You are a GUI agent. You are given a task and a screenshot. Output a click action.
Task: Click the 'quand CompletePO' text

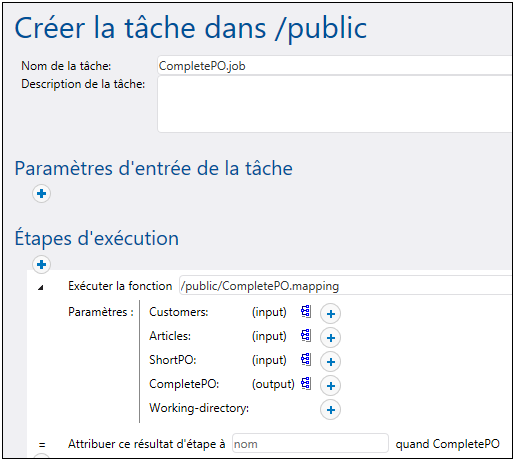448,444
